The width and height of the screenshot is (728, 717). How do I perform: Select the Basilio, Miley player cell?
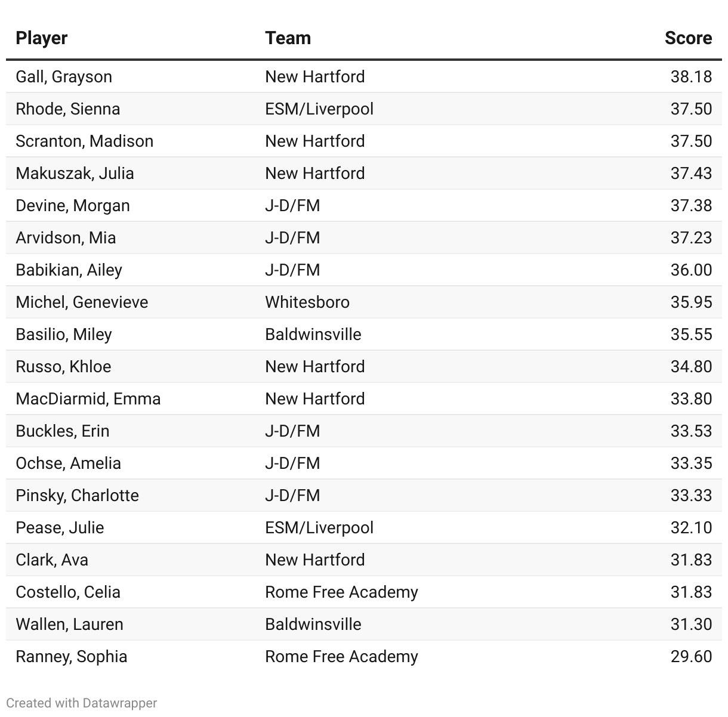(x=64, y=335)
